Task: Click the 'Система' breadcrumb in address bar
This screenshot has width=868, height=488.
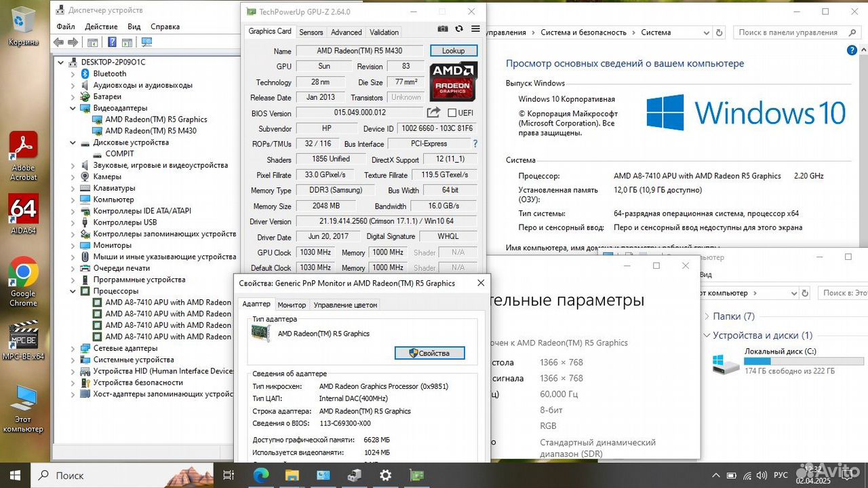Action: pos(656,32)
